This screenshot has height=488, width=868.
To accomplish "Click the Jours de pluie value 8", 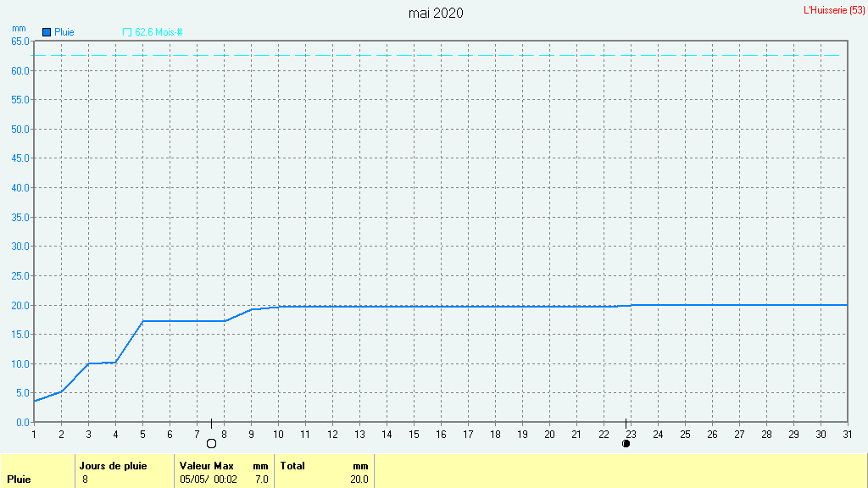I will pos(85,480).
